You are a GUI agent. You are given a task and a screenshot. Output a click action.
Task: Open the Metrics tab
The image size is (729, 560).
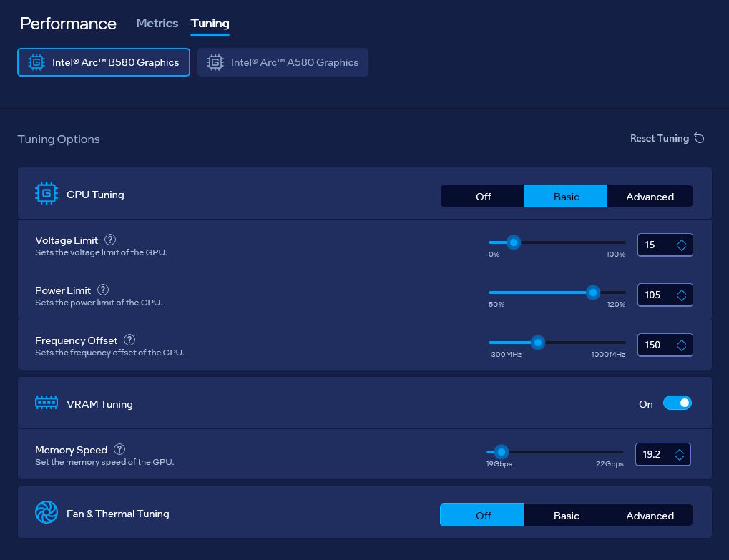(157, 23)
